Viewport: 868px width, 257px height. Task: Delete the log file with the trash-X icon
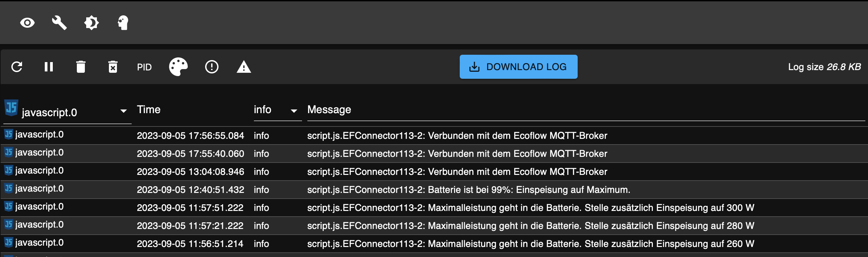(113, 67)
